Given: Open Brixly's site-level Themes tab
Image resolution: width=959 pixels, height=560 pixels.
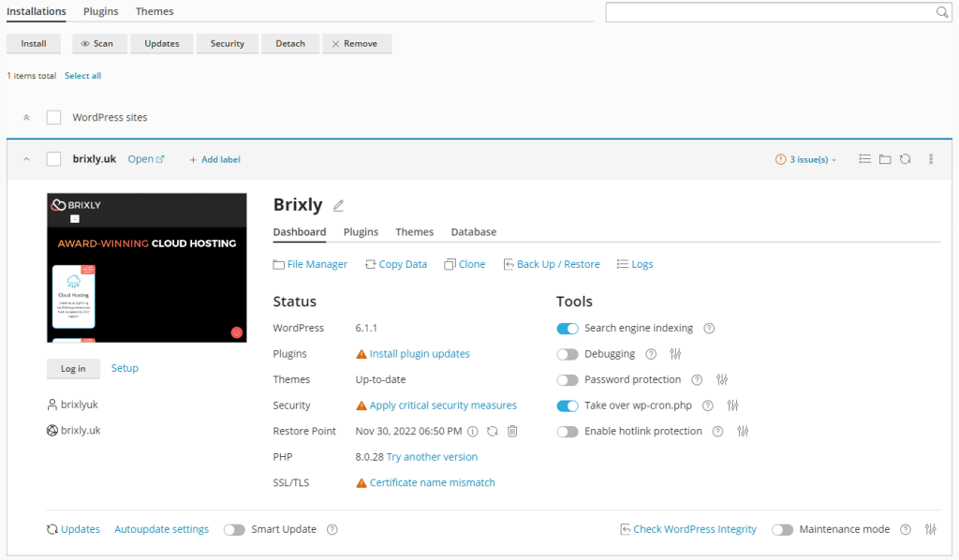Looking at the screenshot, I should (414, 231).
